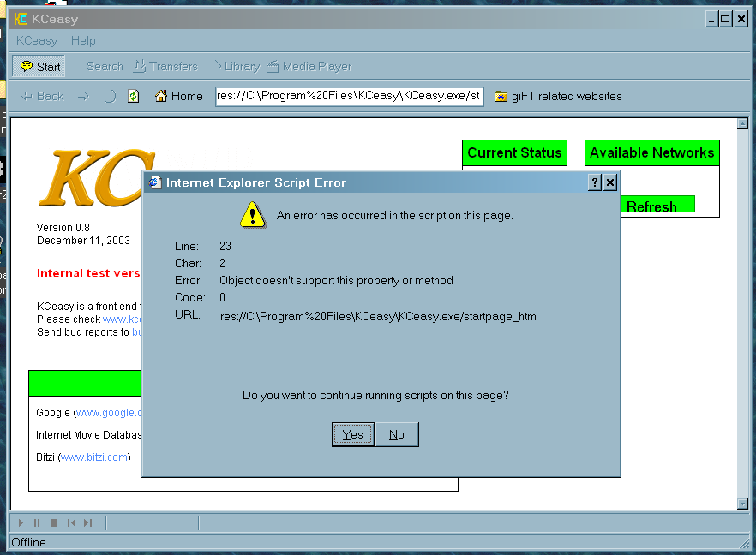Minimize the KCeasy window
Viewport: 756px width, 555px height.
(711, 19)
